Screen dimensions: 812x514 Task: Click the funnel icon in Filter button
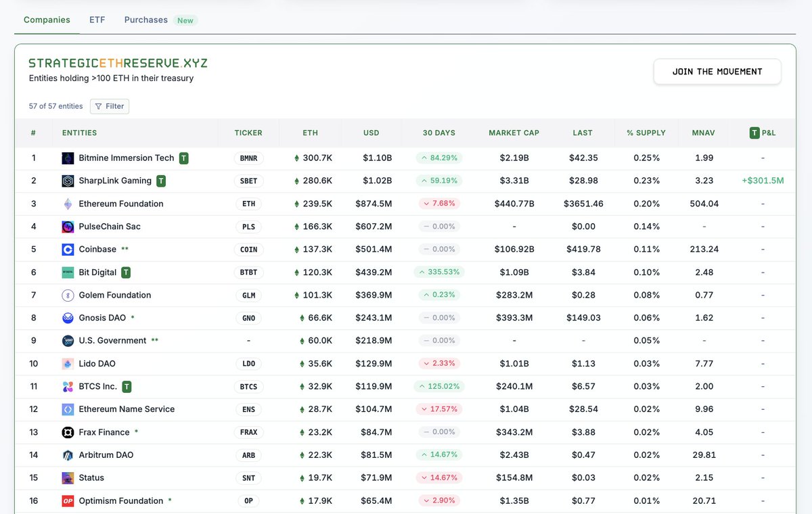99,106
